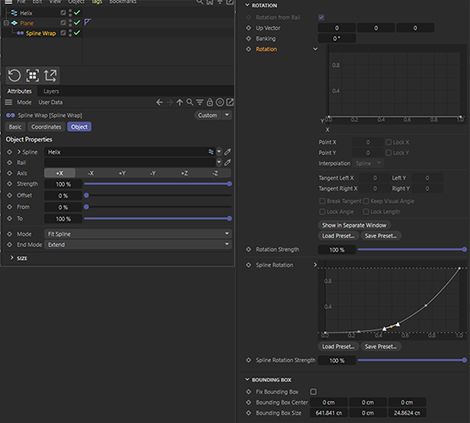The image size is (470, 423).
Task: Toggle the Lock Length checkbox
Action: click(366, 212)
